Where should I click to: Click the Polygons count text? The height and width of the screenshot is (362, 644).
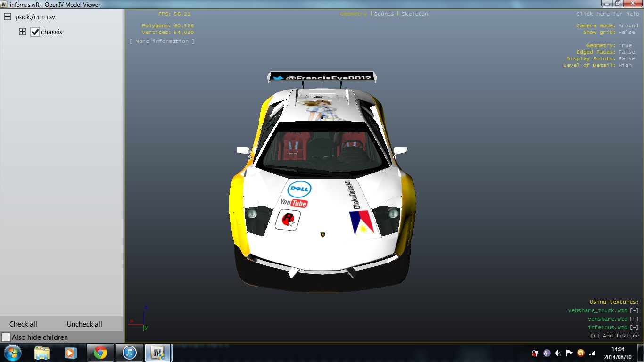point(168,25)
